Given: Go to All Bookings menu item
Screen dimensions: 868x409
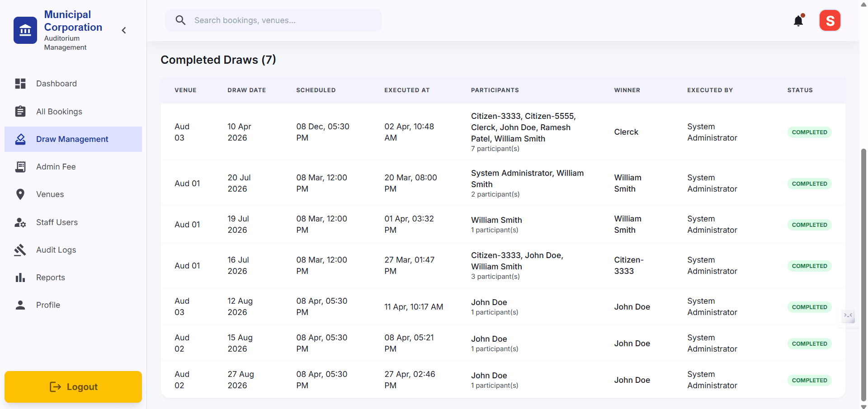Looking at the screenshot, I should (73, 111).
